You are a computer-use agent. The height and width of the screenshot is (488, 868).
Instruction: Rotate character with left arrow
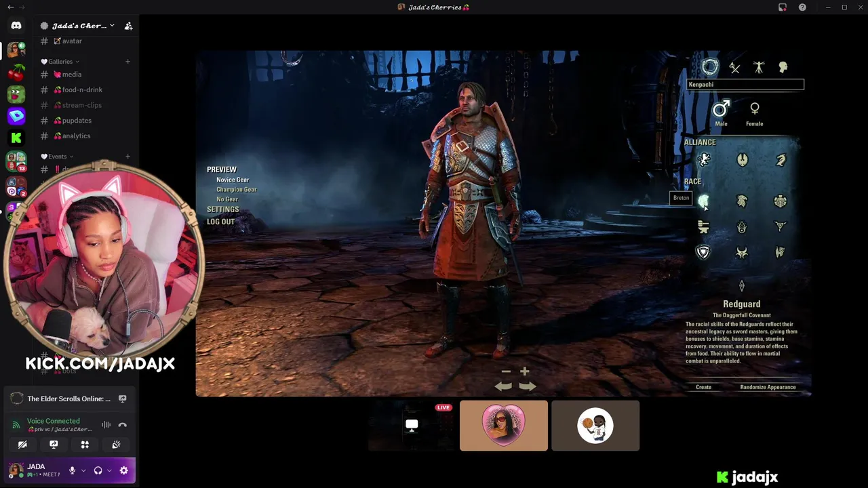pos(503,386)
